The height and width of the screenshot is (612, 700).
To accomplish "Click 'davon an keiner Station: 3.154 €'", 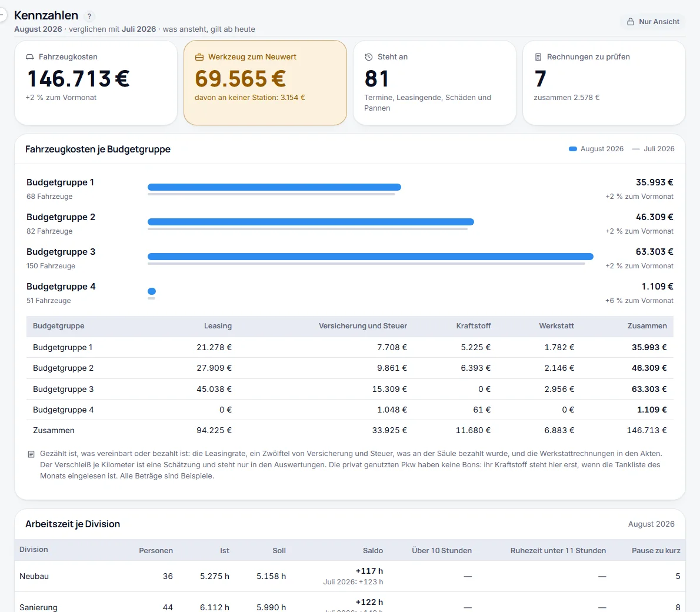I will [x=250, y=97].
